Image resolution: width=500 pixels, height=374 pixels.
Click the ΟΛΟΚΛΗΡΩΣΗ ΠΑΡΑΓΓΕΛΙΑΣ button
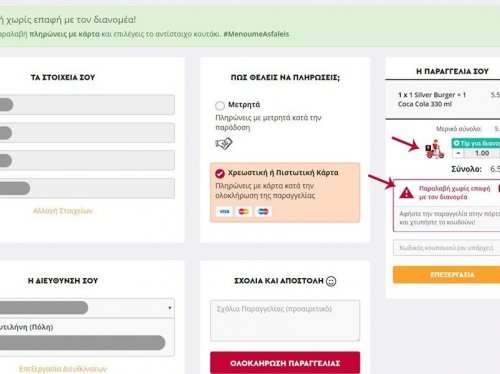285,363
